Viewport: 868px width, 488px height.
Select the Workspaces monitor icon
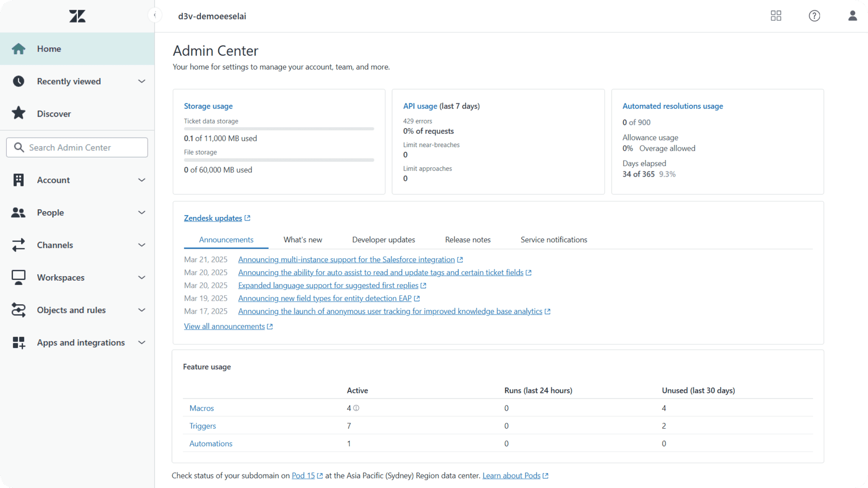pyautogui.click(x=19, y=277)
